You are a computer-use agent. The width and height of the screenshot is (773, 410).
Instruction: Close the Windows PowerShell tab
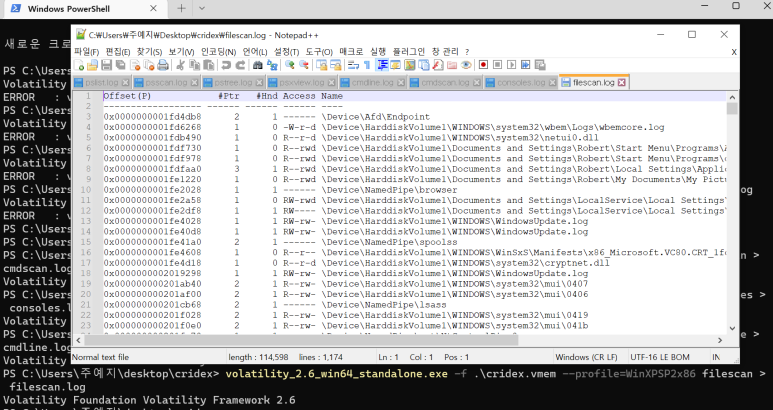153,8
